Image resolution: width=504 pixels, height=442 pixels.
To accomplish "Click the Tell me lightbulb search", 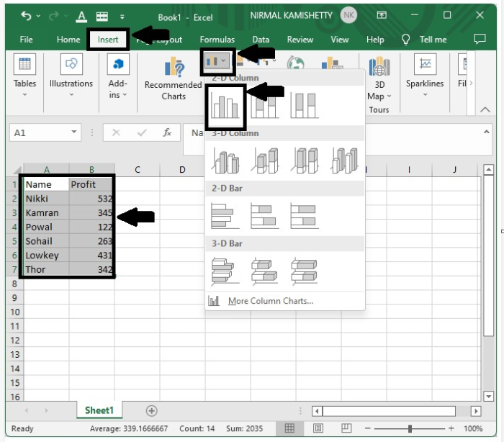I will 424,40.
